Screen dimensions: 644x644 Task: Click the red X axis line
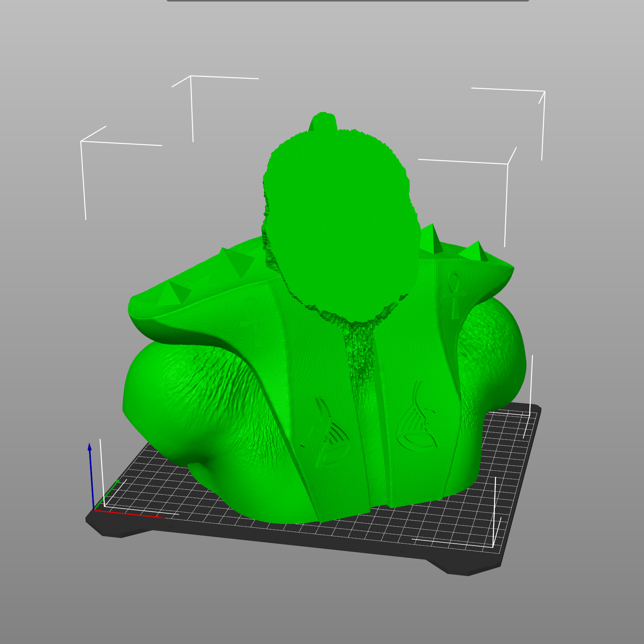pyautogui.click(x=129, y=514)
